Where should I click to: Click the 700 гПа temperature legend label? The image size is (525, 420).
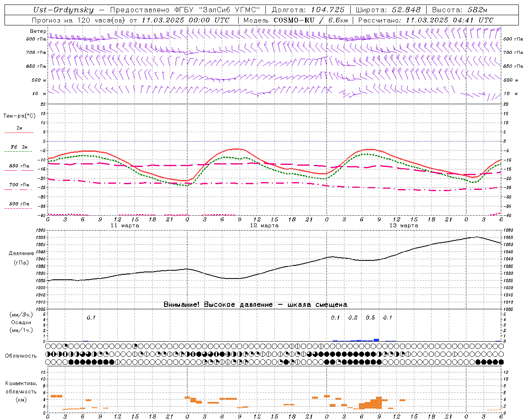19,185
